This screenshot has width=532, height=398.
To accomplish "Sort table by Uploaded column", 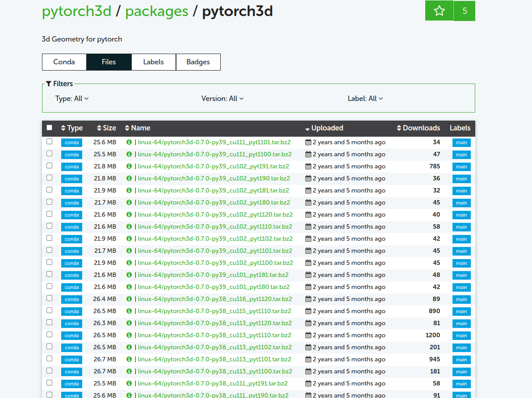I will [324, 128].
